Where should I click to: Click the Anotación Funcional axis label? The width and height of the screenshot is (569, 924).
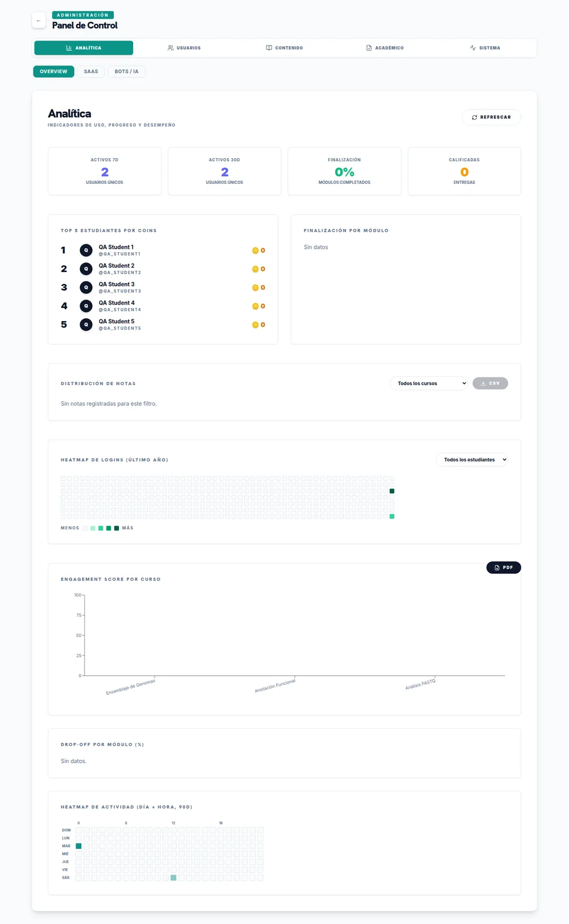pyautogui.click(x=275, y=686)
